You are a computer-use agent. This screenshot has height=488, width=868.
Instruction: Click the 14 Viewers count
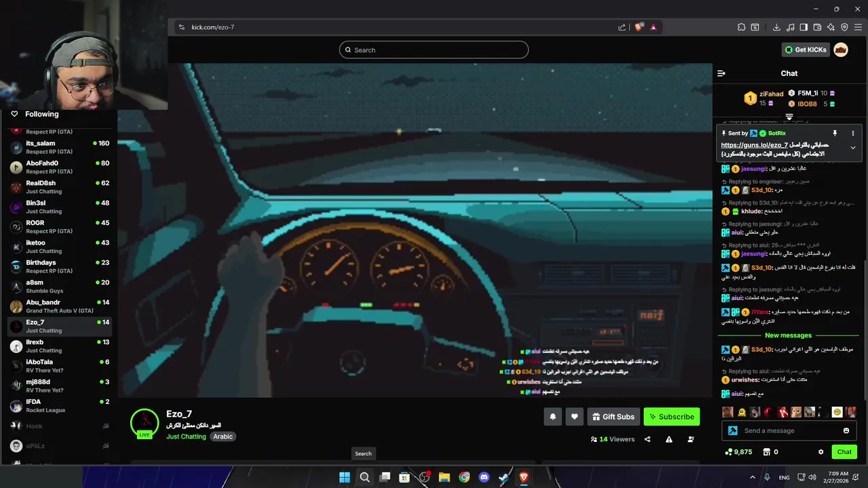pyautogui.click(x=612, y=439)
